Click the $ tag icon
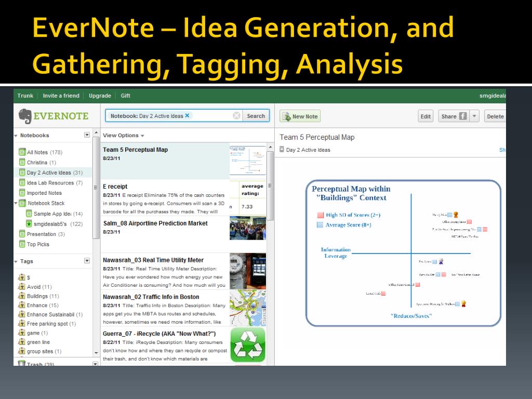 (22, 277)
